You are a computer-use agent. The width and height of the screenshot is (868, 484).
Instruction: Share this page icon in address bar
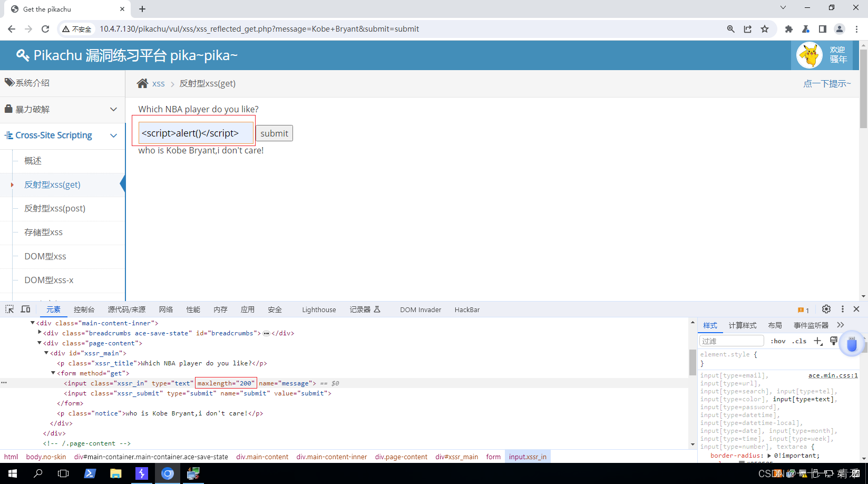[747, 29]
